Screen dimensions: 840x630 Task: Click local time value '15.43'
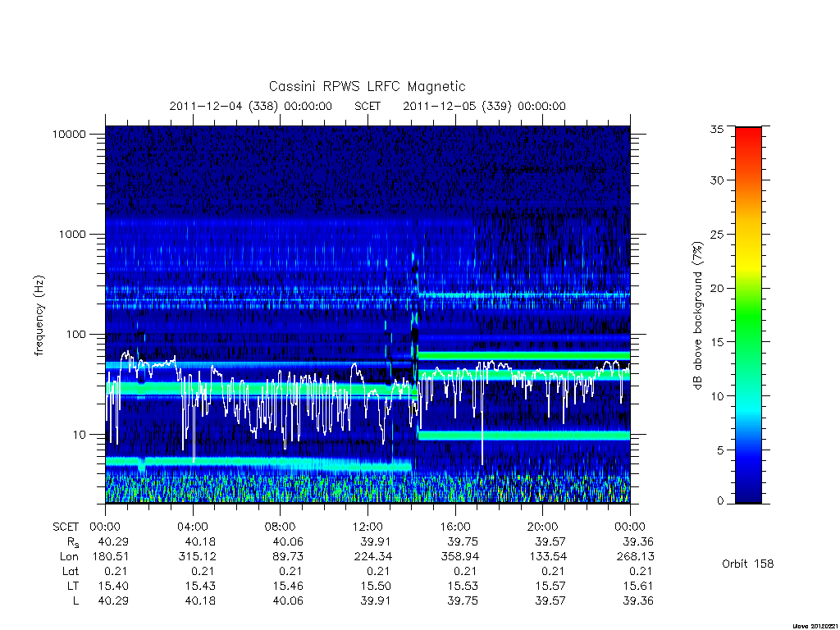200,586
